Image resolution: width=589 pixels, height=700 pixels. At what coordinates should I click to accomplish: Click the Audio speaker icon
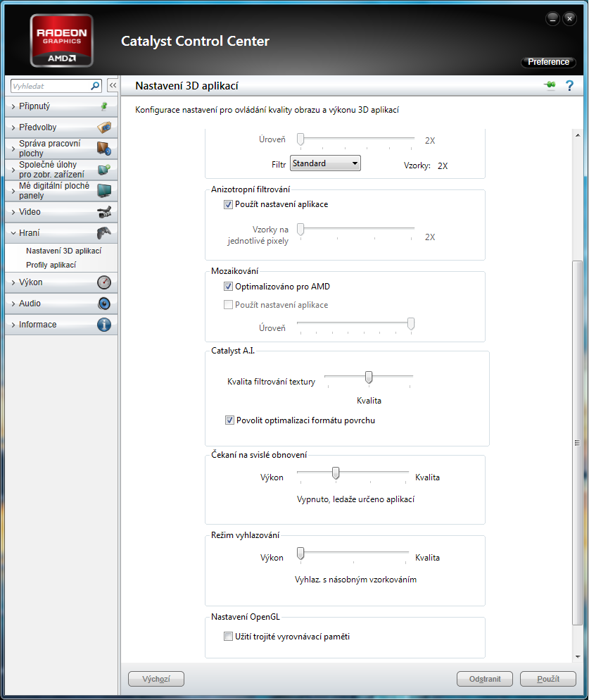(x=104, y=304)
